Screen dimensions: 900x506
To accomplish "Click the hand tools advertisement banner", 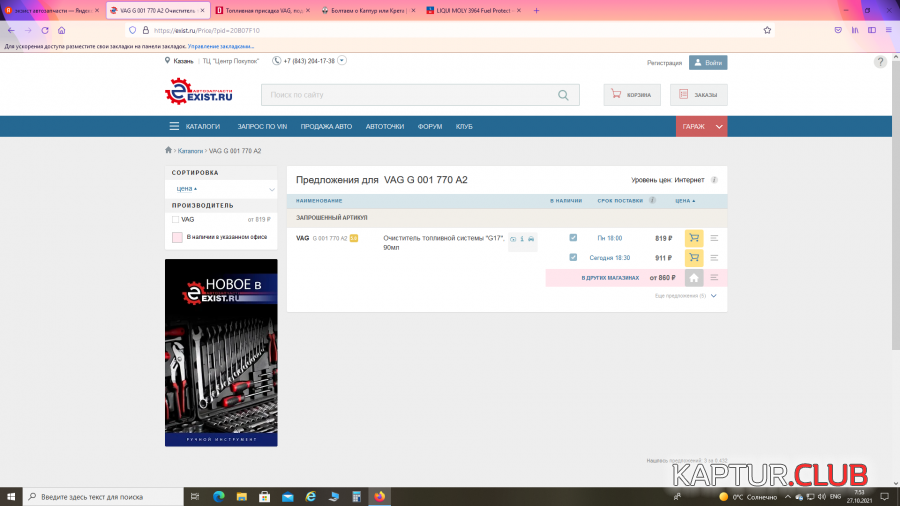I will [221, 352].
